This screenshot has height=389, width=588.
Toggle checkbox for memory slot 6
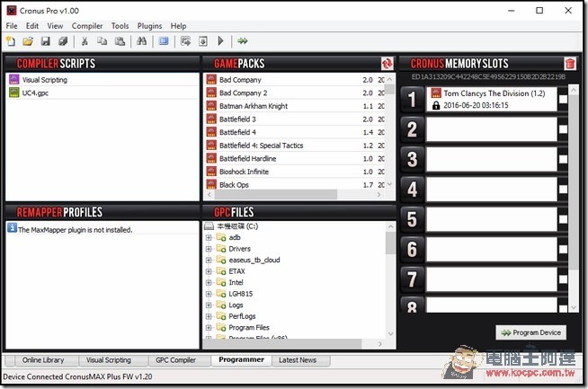[563, 249]
